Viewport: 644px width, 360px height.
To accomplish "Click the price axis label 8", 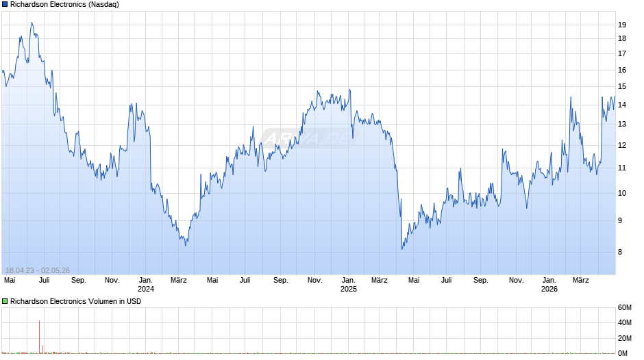I will pos(620,253).
